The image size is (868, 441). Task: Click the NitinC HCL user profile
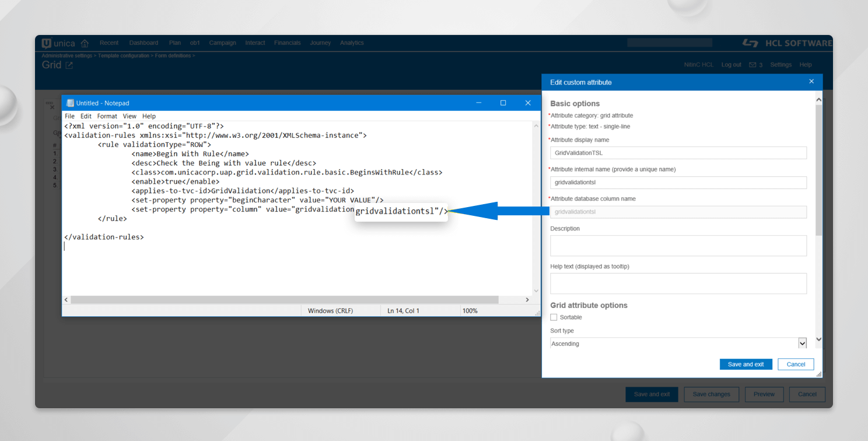click(x=699, y=64)
